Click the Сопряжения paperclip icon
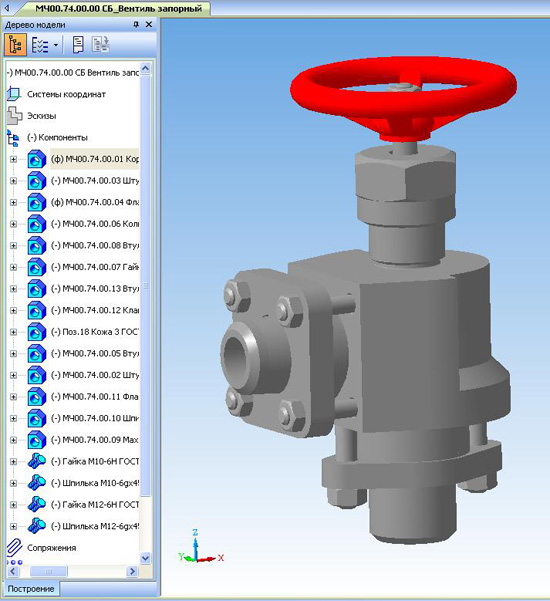The width and height of the screenshot is (550, 601). 14,547
